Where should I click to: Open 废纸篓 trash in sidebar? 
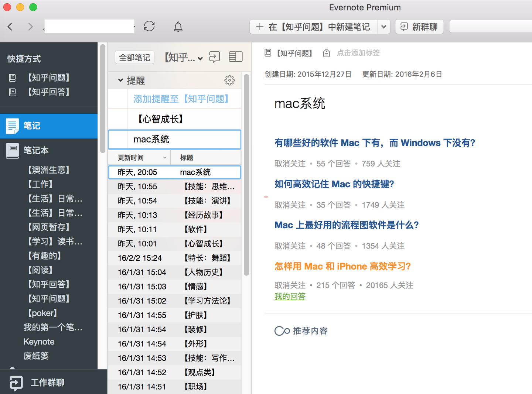coord(36,356)
